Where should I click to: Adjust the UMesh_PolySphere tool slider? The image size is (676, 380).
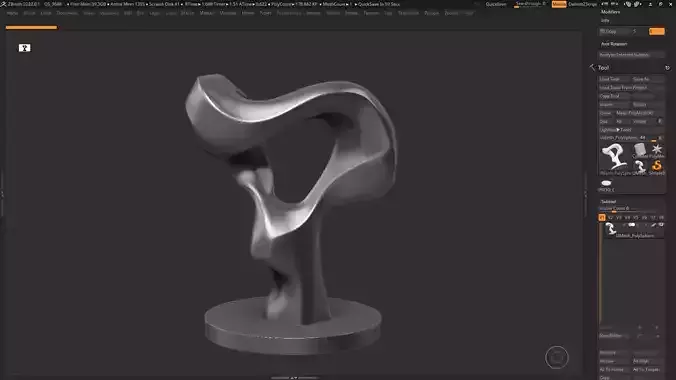(x=631, y=138)
